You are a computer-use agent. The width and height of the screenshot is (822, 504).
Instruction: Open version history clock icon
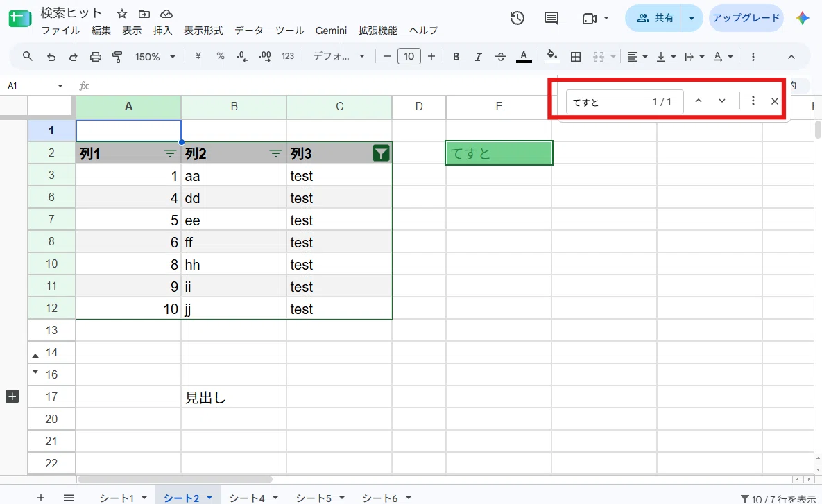tap(517, 18)
